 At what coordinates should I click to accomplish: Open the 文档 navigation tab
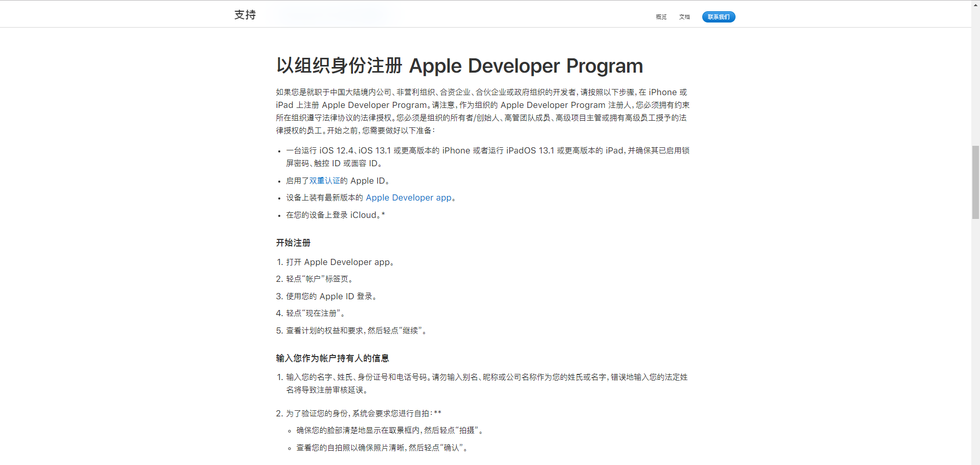click(684, 17)
